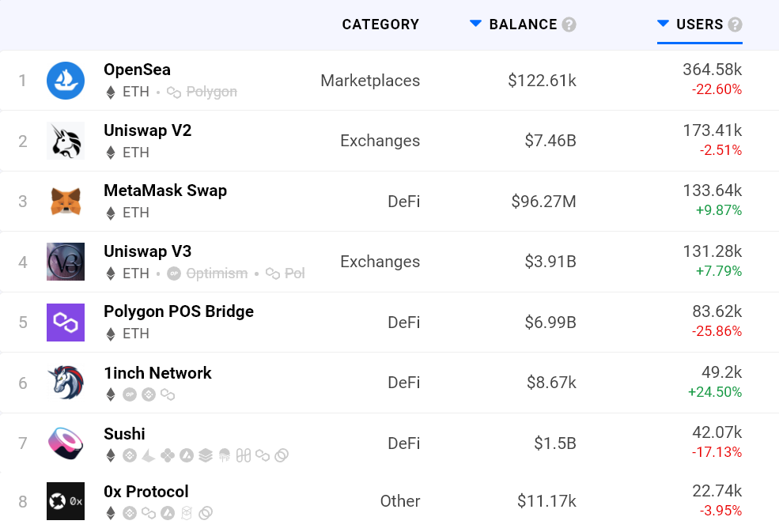Click the OpenSea sailboat logo icon
Image resolution: width=779 pixels, height=532 pixels.
(x=66, y=81)
